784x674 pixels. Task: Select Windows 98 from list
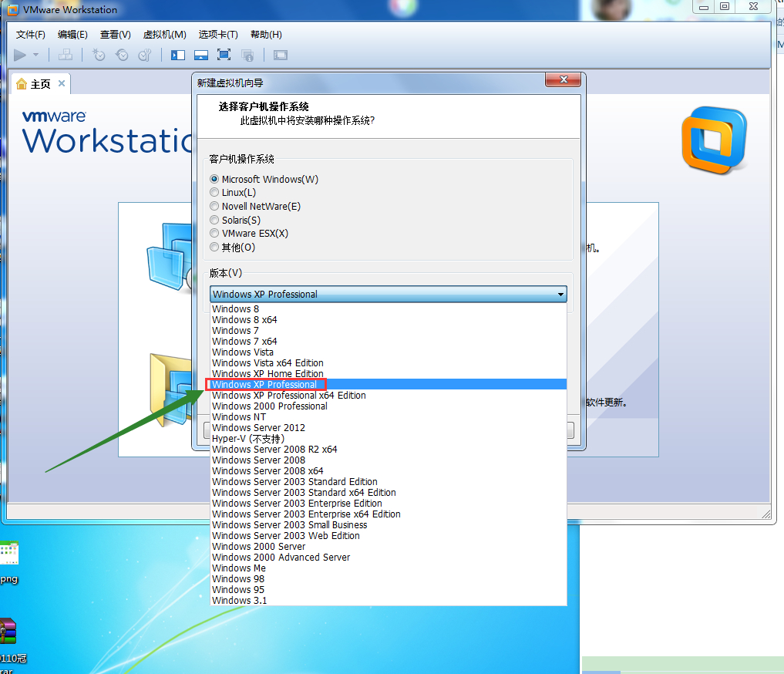pyautogui.click(x=388, y=579)
